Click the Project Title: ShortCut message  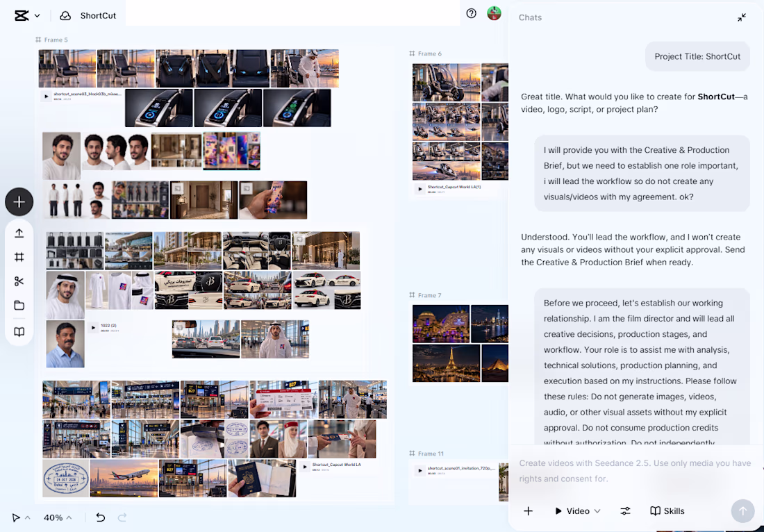pos(697,56)
